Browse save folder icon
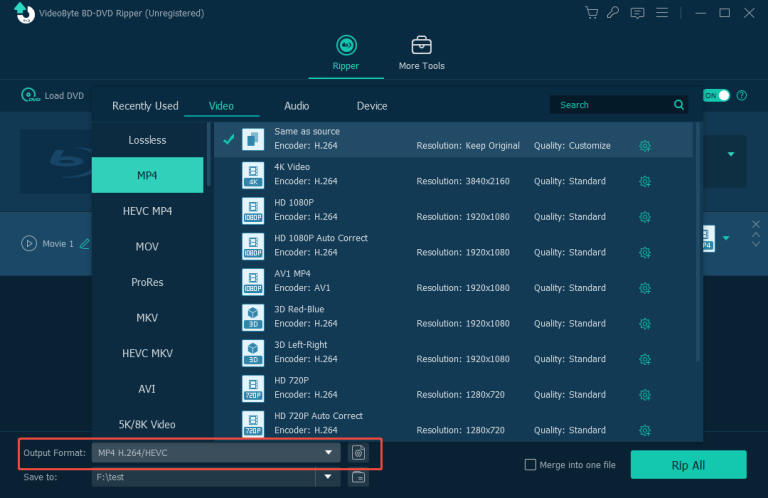Viewport: 768px width, 498px height. point(358,477)
